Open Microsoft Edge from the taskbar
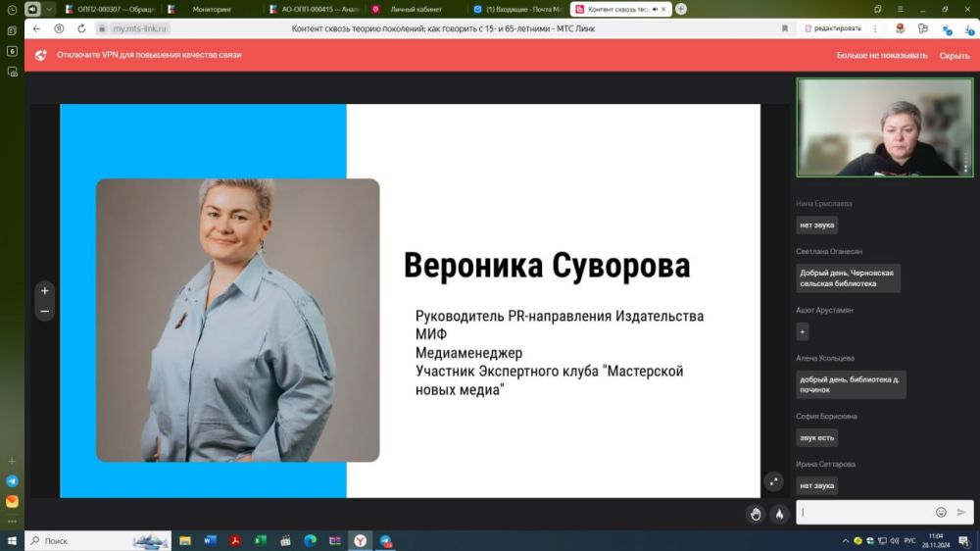 click(310, 541)
